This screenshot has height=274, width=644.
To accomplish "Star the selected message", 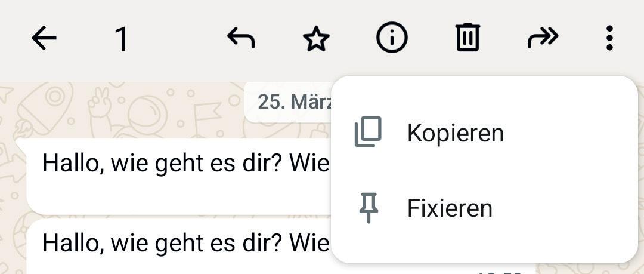I will (x=316, y=39).
